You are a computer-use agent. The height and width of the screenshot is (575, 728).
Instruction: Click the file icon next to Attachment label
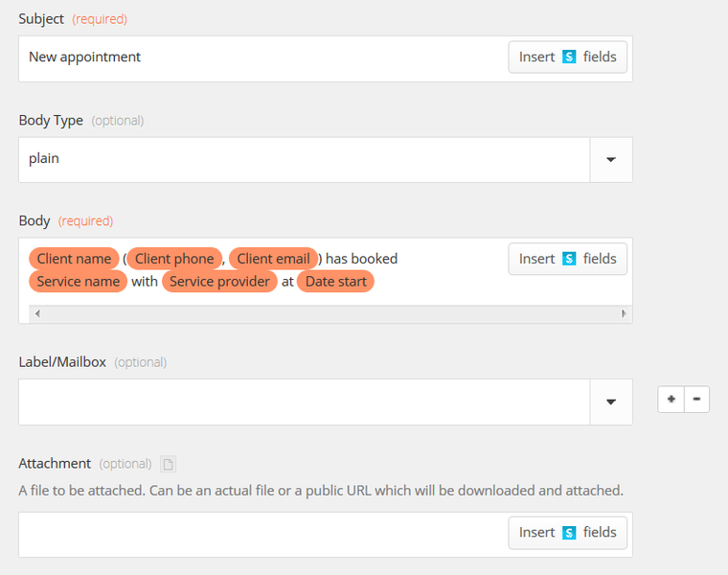click(169, 465)
